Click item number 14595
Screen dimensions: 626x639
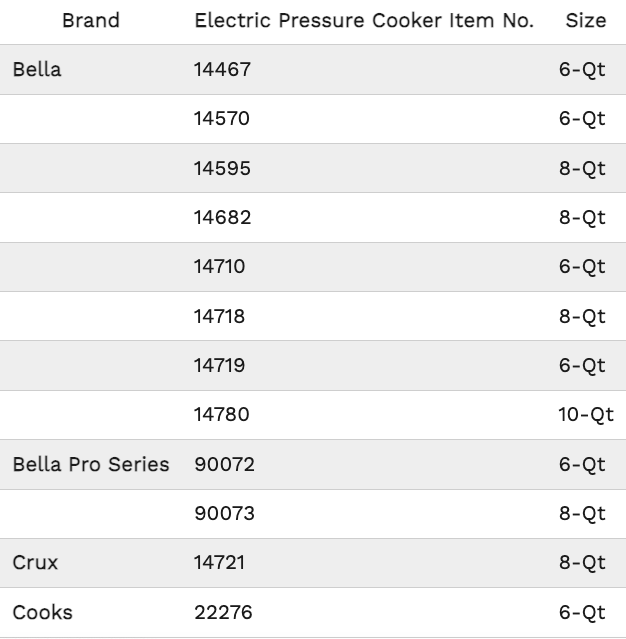(223, 168)
